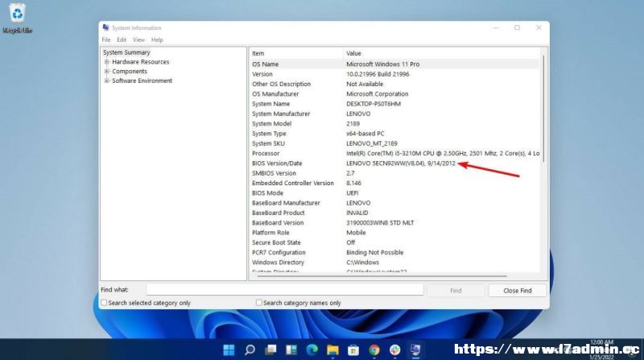
Task: Select Embedded Controller Version row
Action: (394, 183)
